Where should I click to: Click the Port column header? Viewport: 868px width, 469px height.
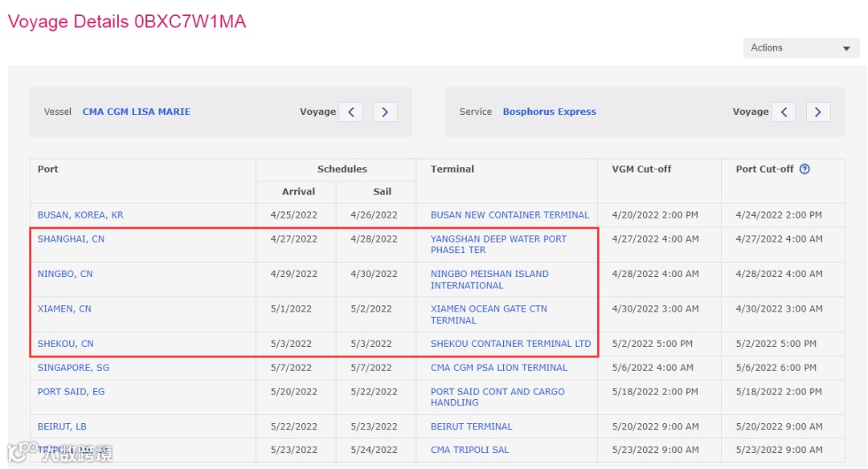[x=47, y=169]
